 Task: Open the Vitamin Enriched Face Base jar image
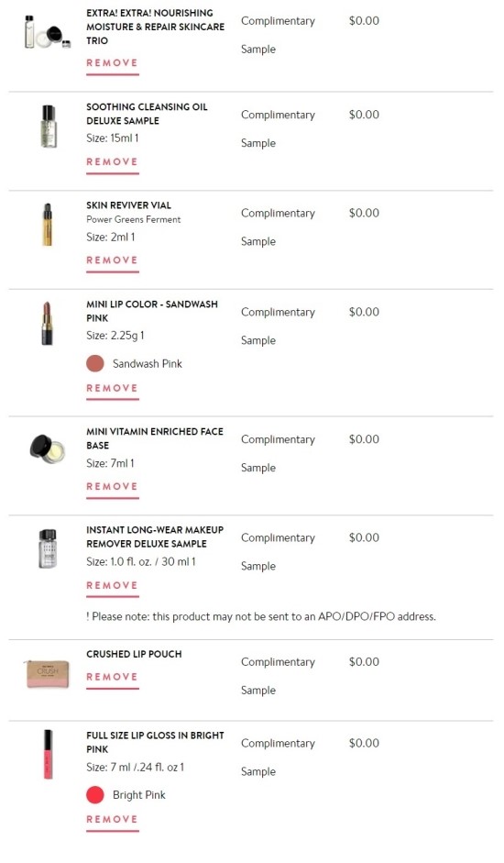48,448
